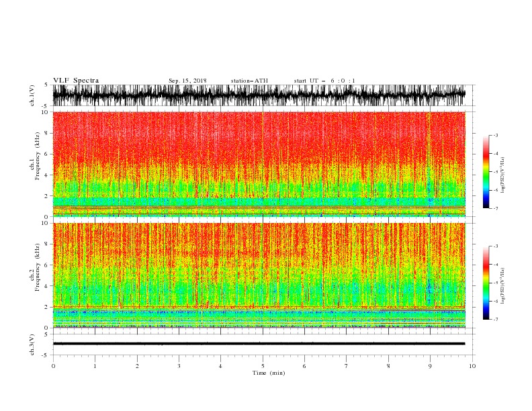
Task: Click the ch.1 PSD color bar
Action: (486, 172)
